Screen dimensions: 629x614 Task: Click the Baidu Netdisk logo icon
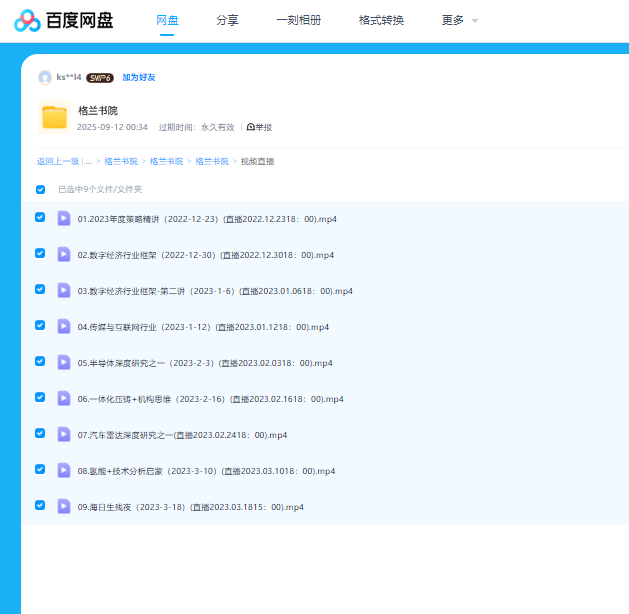tap(28, 21)
